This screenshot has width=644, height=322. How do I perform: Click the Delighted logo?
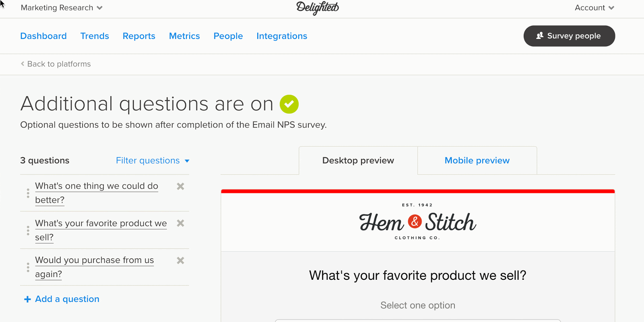pos(318,8)
